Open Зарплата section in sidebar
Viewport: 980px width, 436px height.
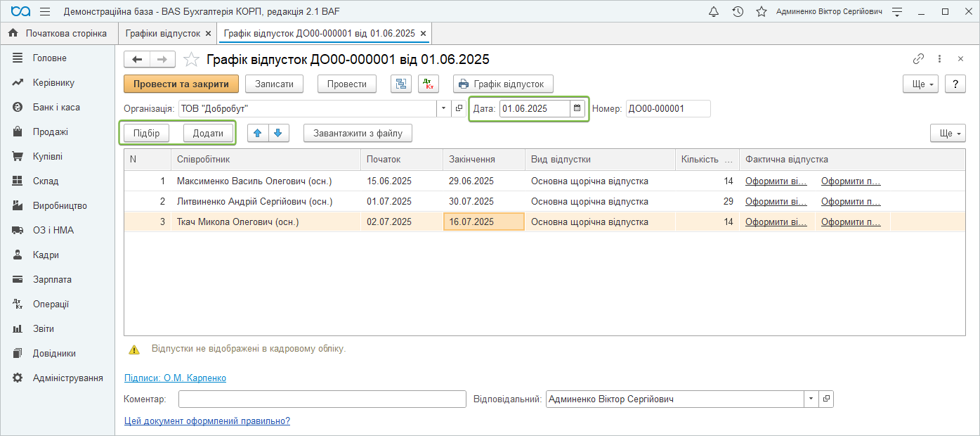(x=52, y=279)
